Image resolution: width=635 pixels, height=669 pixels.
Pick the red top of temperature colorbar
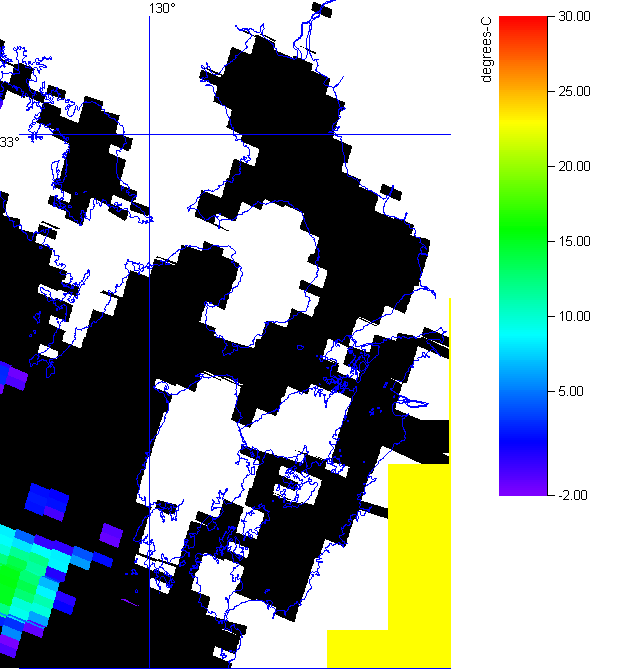(x=523, y=21)
